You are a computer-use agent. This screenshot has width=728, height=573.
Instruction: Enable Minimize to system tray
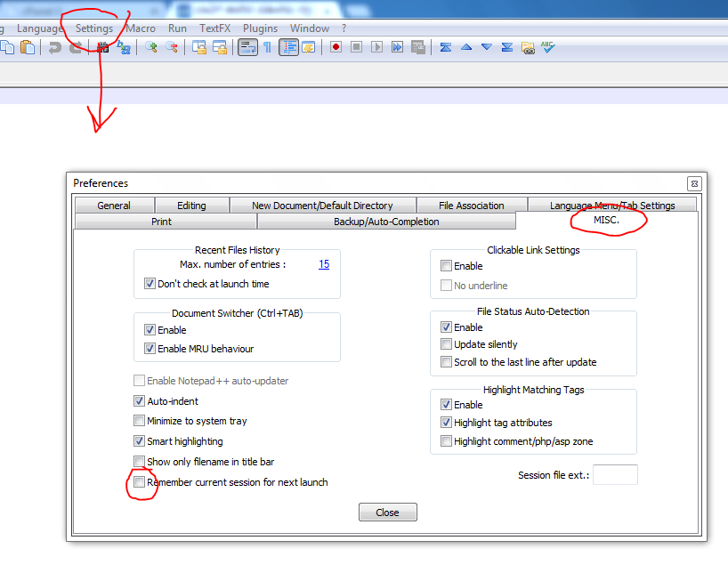pyautogui.click(x=139, y=421)
